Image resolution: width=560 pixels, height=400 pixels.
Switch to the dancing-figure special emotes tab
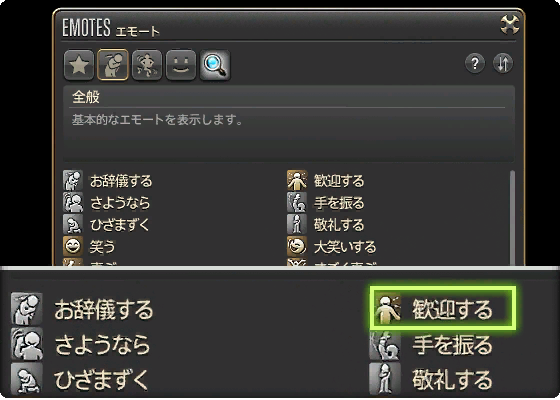click(147, 65)
